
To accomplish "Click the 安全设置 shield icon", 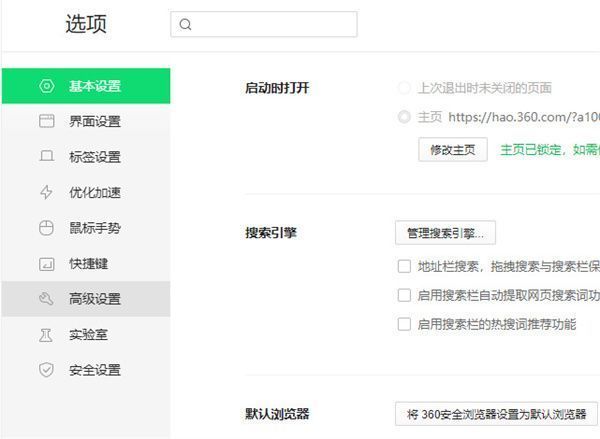I will point(46,370).
